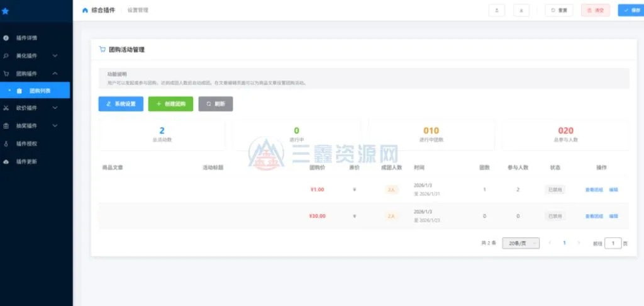Expand the 砍价插件 sidebar menu chevron

[x=55, y=108]
